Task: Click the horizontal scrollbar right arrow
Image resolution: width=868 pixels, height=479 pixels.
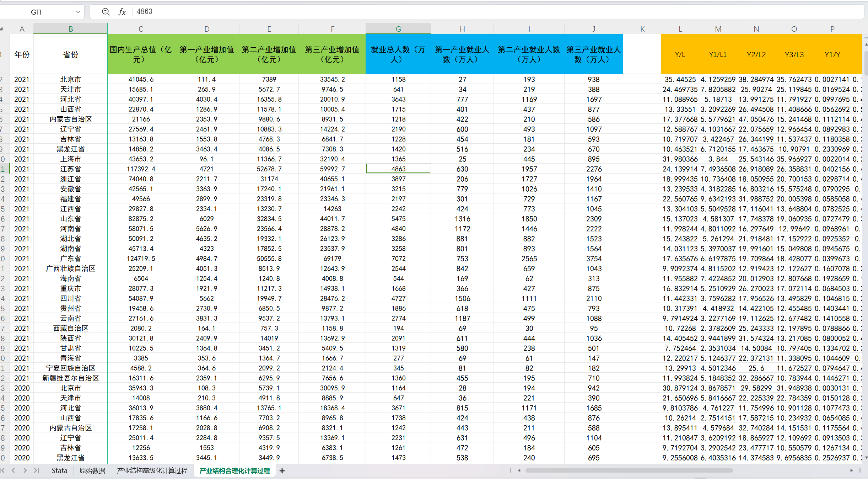Action: click(851, 470)
